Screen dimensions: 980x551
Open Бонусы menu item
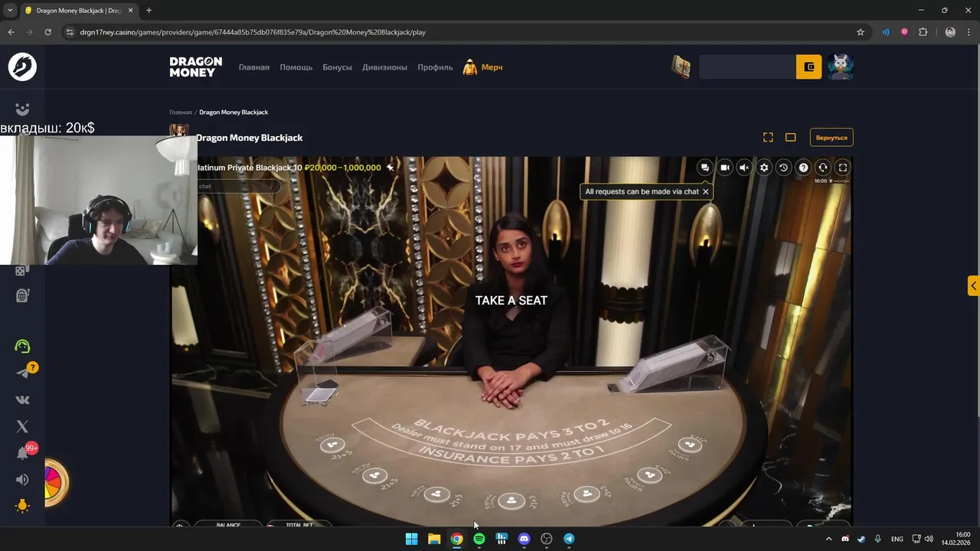(338, 67)
